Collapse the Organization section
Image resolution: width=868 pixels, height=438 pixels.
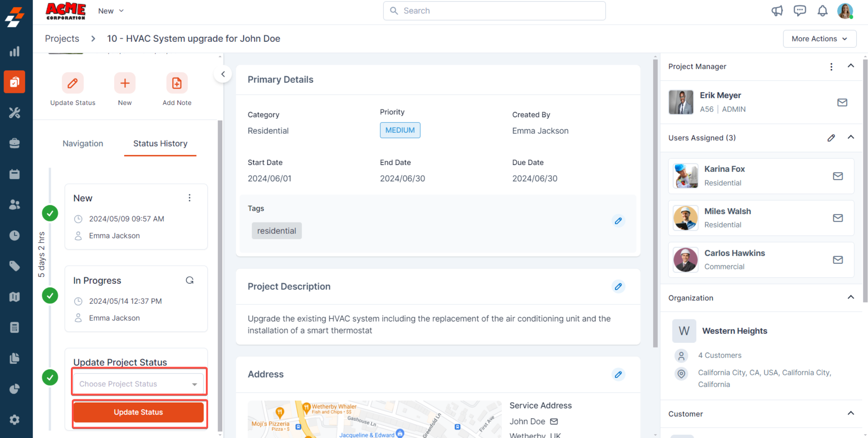coord(851,297)
